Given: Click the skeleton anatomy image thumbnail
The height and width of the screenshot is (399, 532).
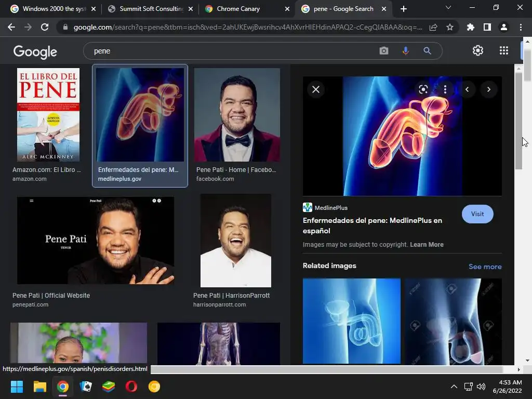Looking at the screenshot, I should (x=219, y=344).
